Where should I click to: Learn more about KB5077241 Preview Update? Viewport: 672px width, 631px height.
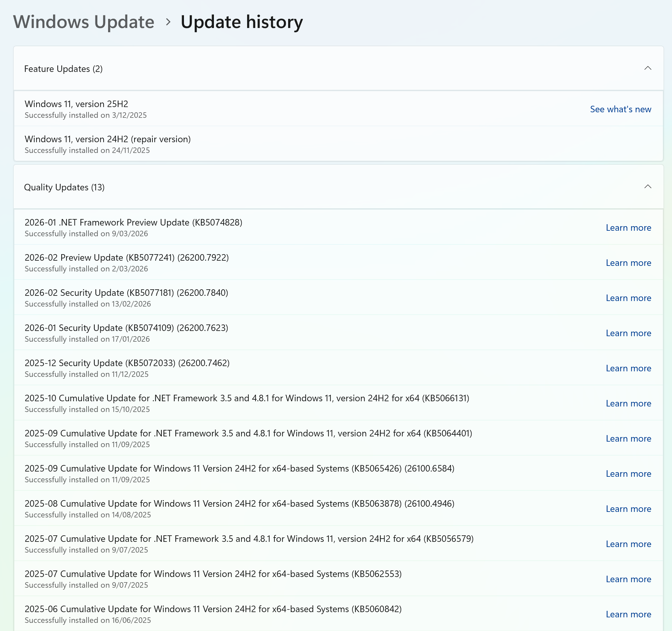(x=628, y=263)
